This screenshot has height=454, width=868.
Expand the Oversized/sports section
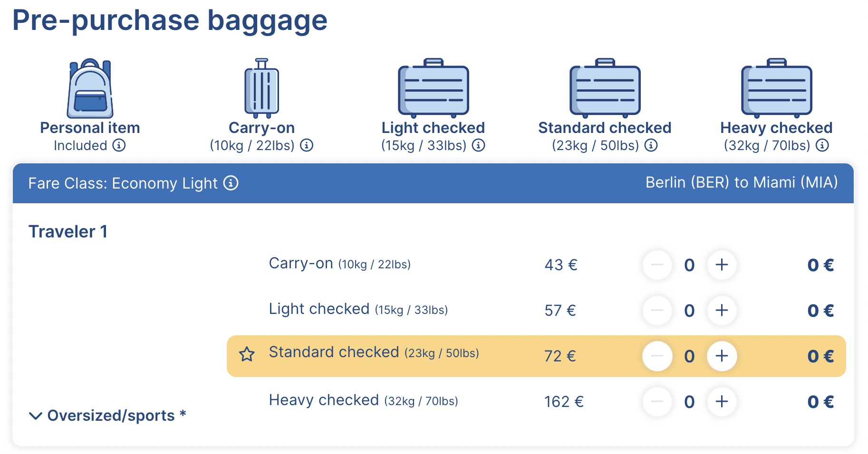point(107,416)
